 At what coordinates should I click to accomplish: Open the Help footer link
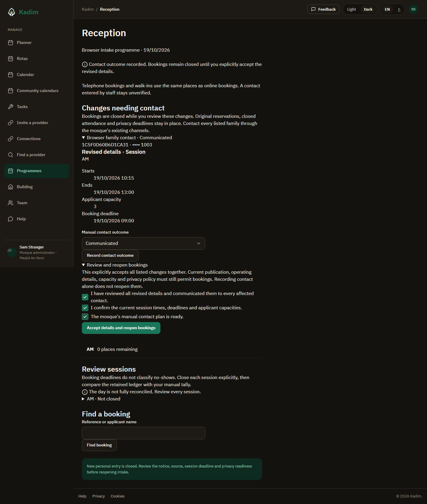82,496
